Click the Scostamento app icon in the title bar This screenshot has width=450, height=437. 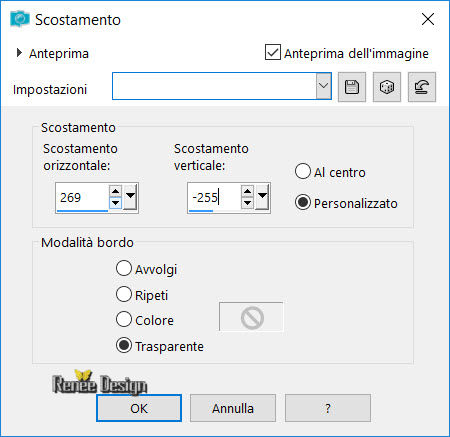coord(20,19)
